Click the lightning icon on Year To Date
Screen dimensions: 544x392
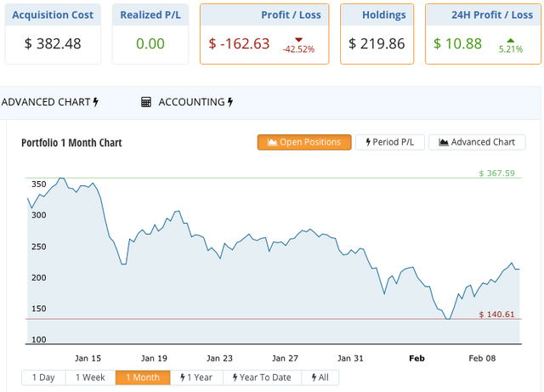tap(232, 378)
